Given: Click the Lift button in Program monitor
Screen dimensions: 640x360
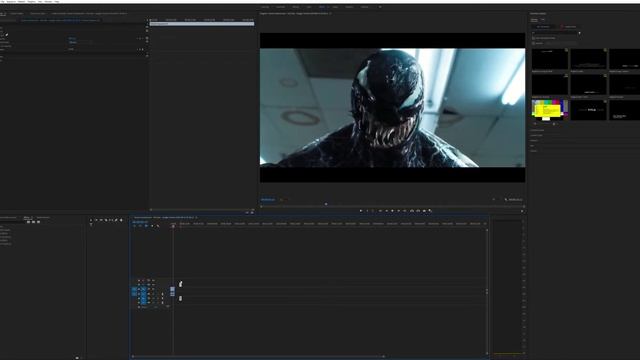Looking at the screenshot, I should pyautogui.click(x=412, y=211).
